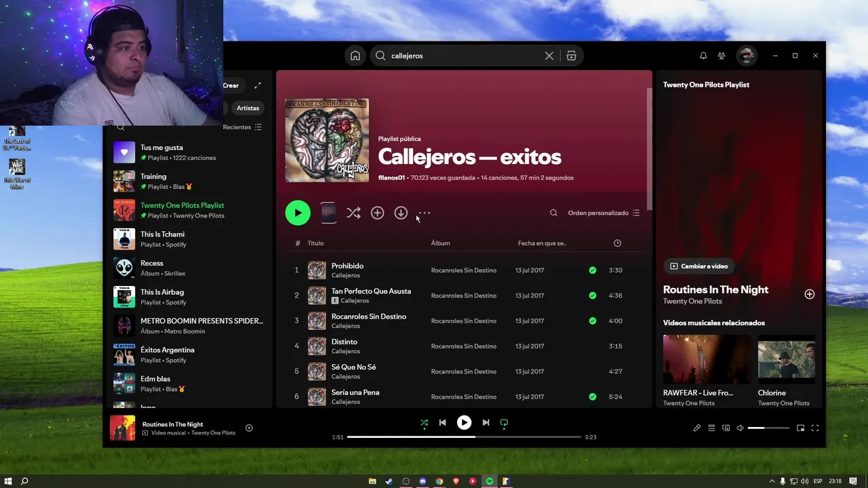Viewport: 868px width, 488px height.
Task: Open the Friend Activity icon
Action: click(722, 56)
